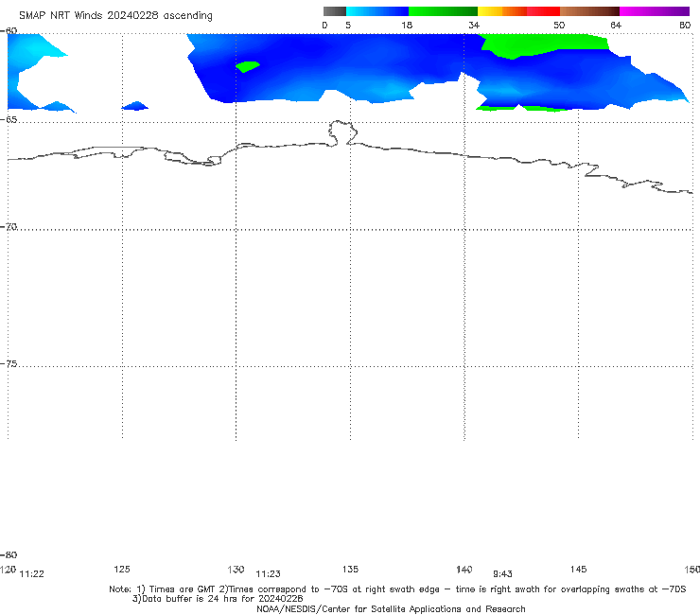
Task: Pick the green segment of the wind color bar
Action: [x=443, y=11]
